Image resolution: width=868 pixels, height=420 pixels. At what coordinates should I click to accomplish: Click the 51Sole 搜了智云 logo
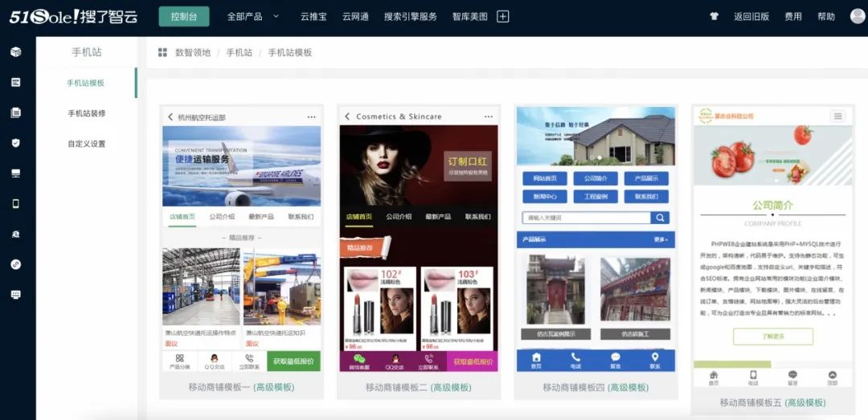(73, 17)
